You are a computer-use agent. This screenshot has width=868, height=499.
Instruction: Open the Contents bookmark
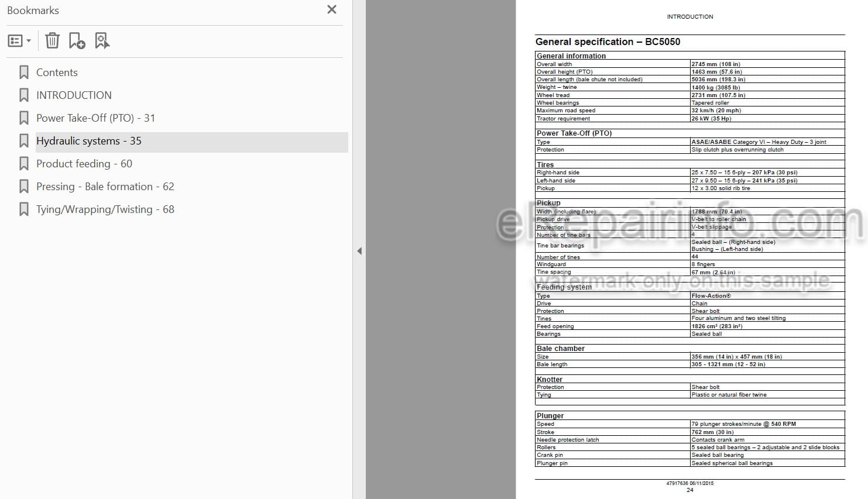coord(57,73)
